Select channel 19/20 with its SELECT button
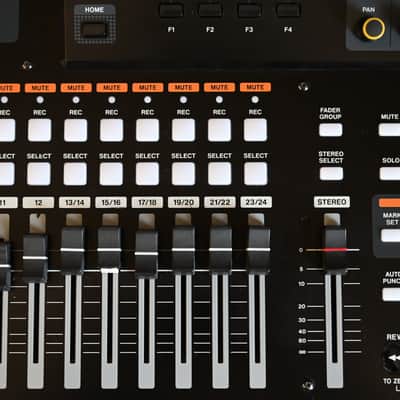This screenshot has width=400, height=400. tap(183, 174)
